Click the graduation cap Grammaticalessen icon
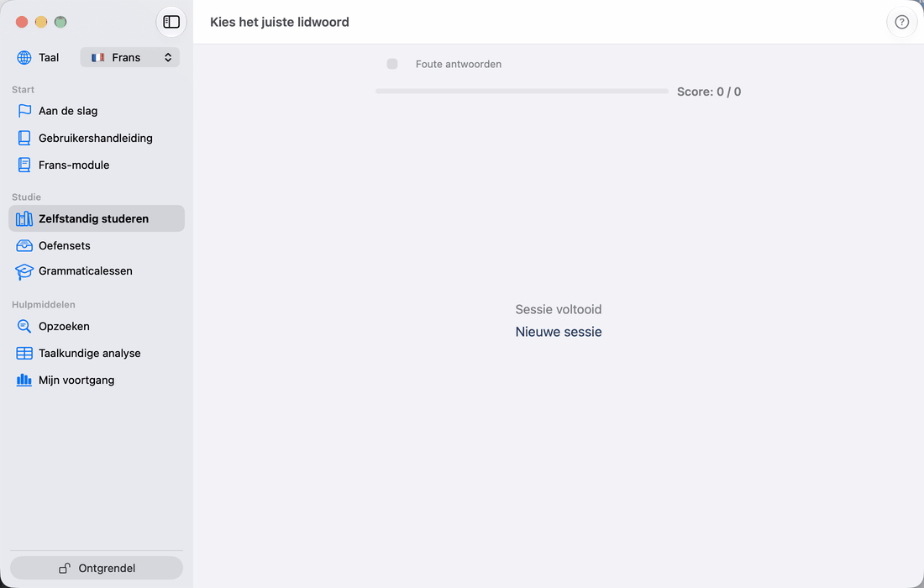924x588 pixels. pos(24,271)
